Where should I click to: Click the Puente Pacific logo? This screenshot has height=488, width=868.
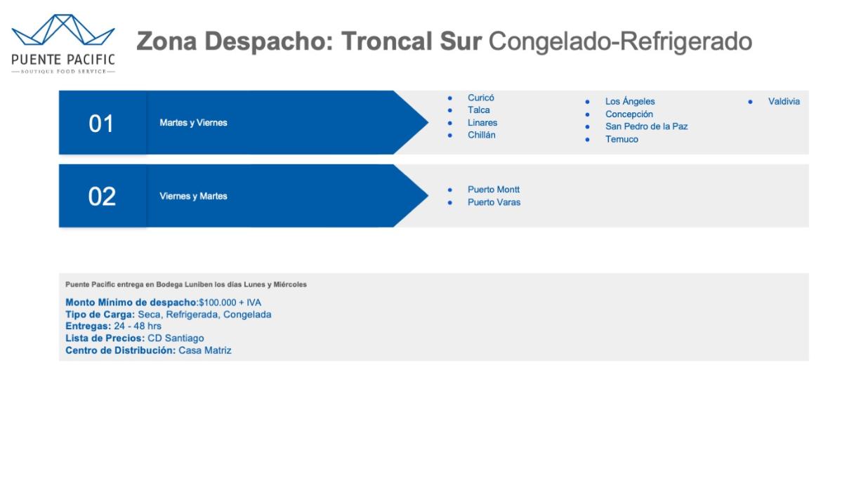[x=63, y=43]
